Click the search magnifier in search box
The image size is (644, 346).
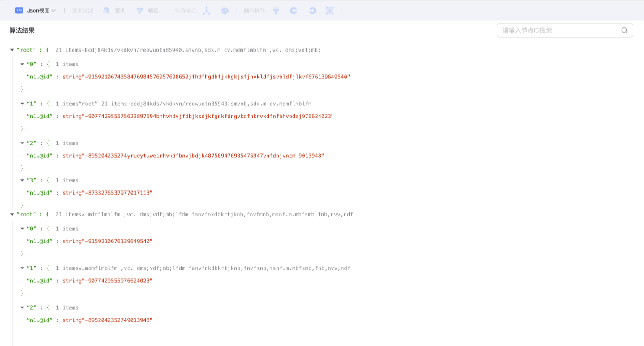pyautogui.click(x=624, y=30)
